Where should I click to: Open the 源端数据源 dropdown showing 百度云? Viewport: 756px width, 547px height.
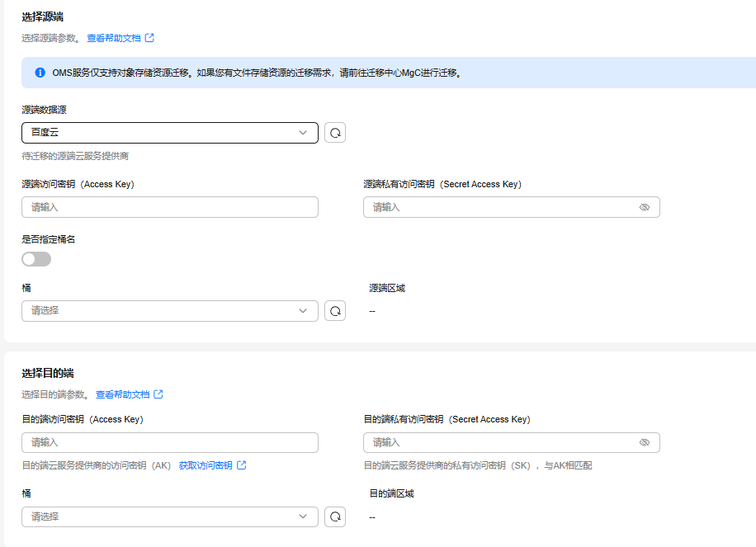point(170,133)
